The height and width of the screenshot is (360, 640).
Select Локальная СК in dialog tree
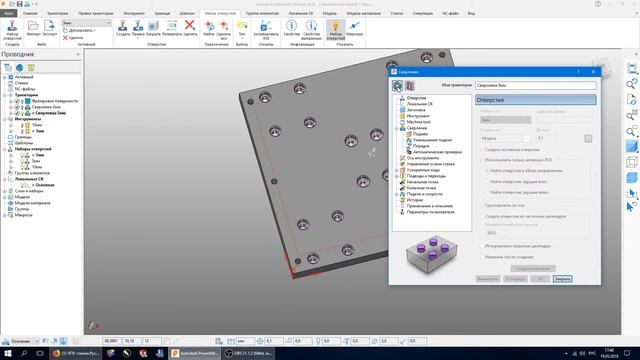[419, 104]
